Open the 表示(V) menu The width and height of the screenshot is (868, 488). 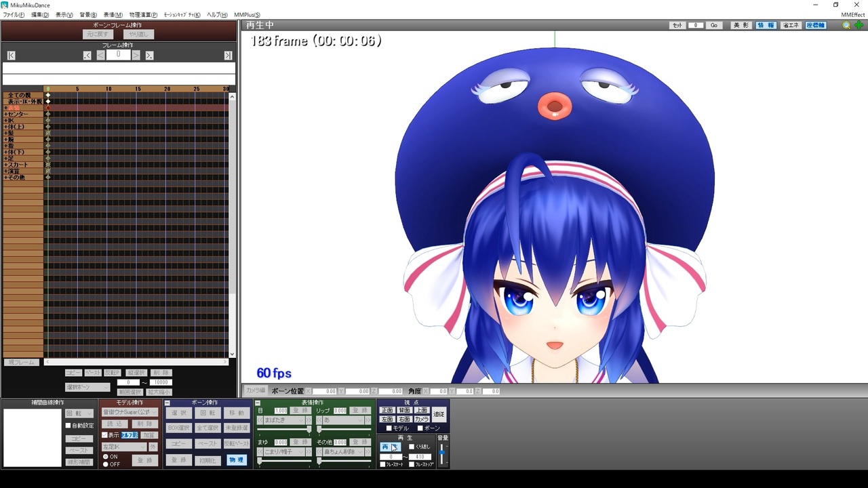click(x=64, y=15)
